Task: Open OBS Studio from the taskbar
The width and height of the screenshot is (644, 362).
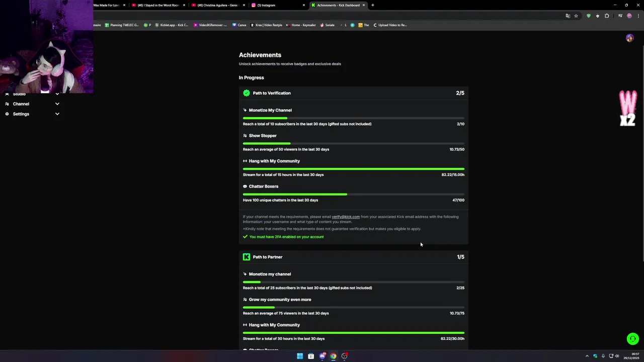Action: (345, 356)
